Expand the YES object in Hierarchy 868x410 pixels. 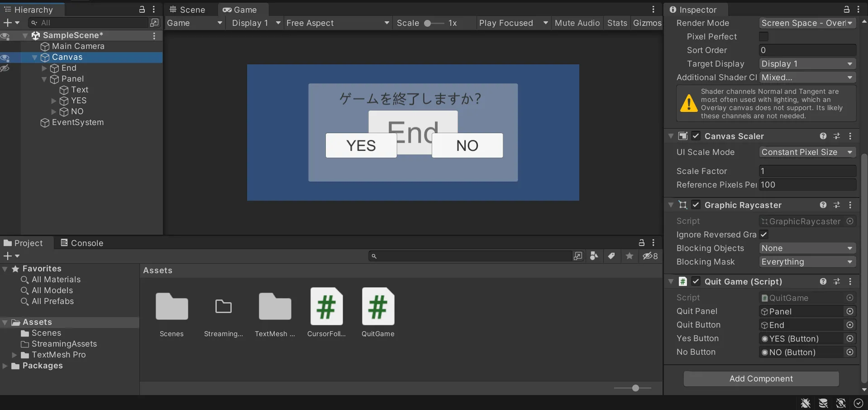[x=54, y=101]
